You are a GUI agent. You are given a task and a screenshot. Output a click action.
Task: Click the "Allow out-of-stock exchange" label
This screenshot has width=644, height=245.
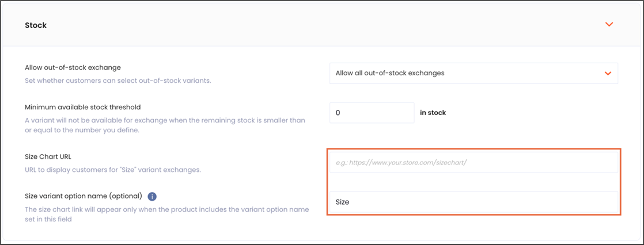pos(73,68)
